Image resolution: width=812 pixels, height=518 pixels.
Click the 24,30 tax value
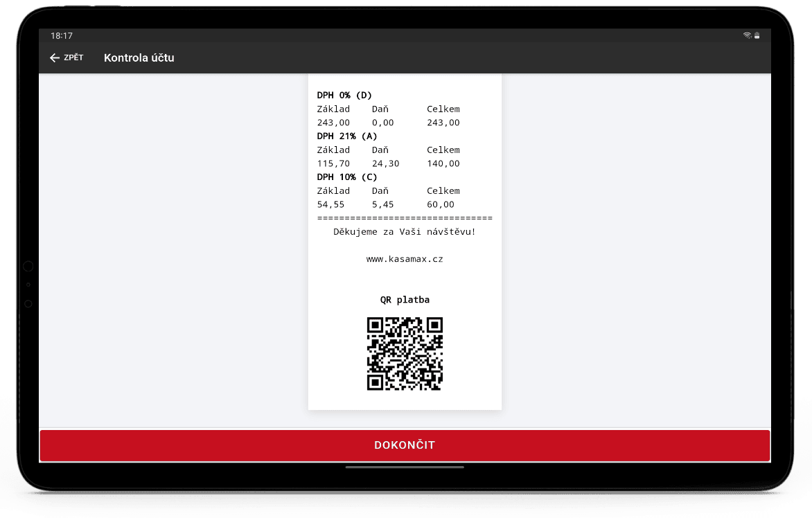385,163
